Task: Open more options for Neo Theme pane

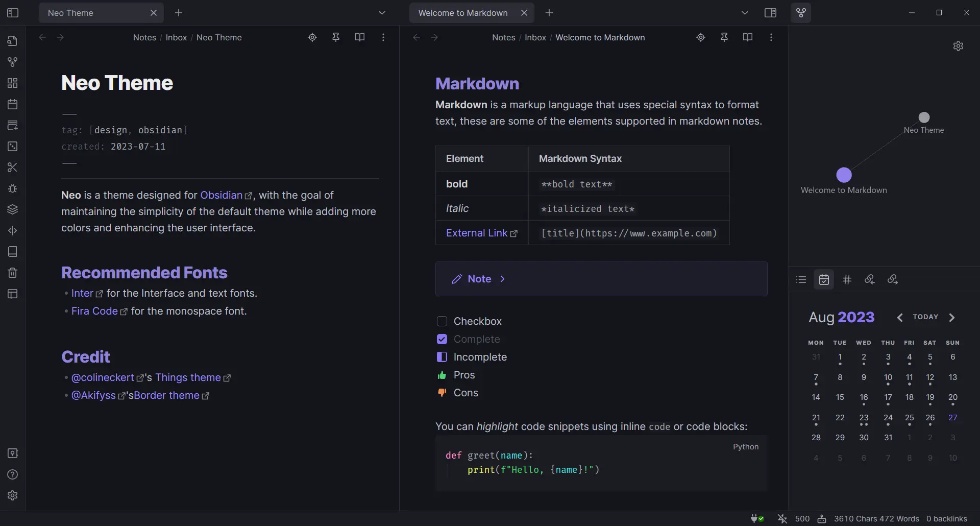Action: click(x=383, y=37)
